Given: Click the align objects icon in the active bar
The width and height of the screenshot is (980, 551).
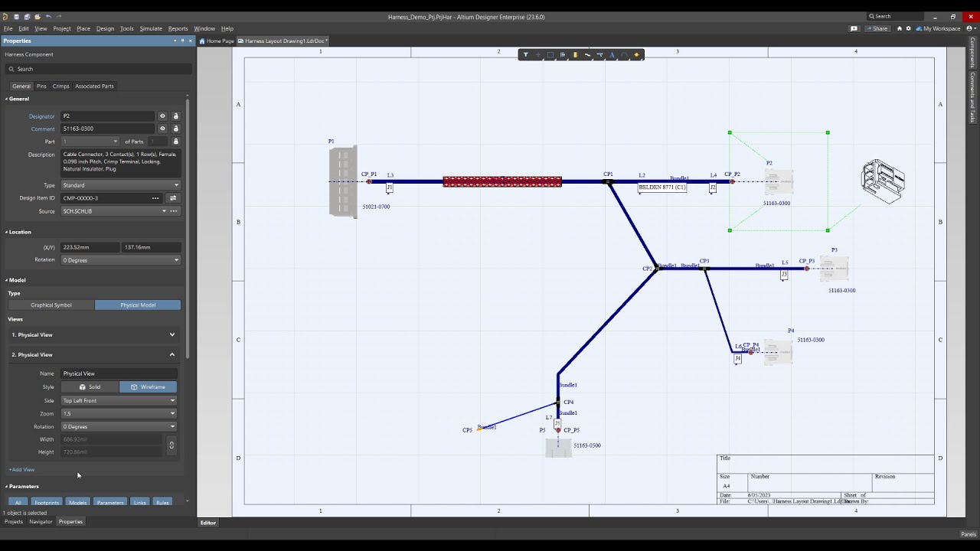Looking at the screenshot, I should (563, 55).
